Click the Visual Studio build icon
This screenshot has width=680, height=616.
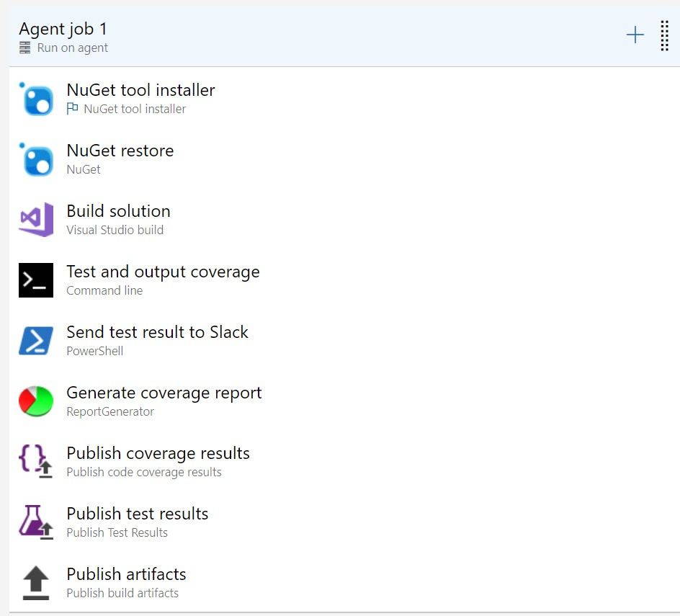(x=36, y=220)
